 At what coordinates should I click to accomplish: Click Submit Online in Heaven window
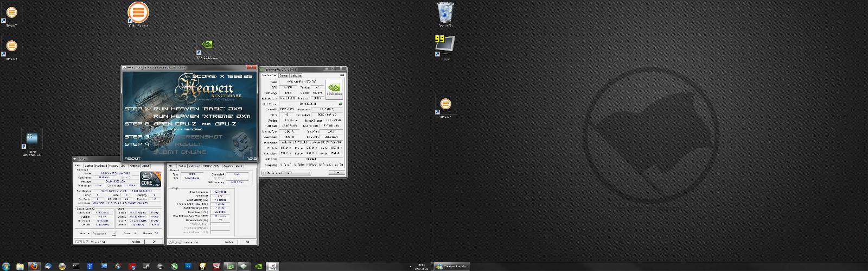[x=180, y=153]
